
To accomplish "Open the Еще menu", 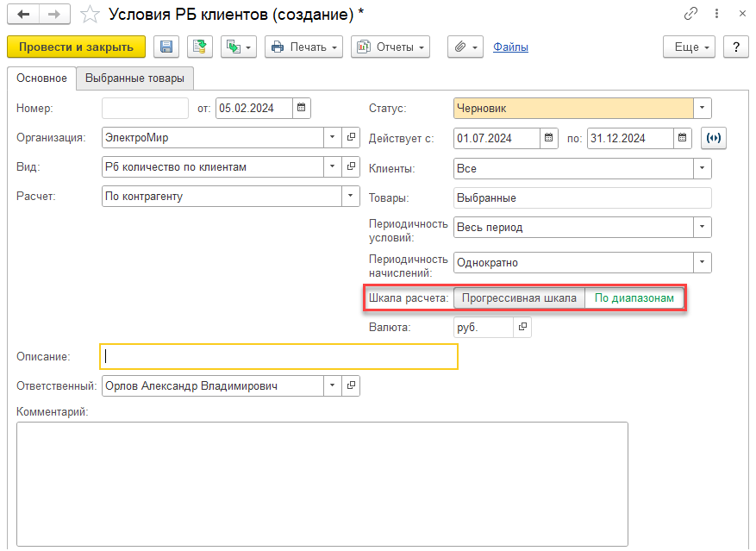I will click(x=690, y=47).
